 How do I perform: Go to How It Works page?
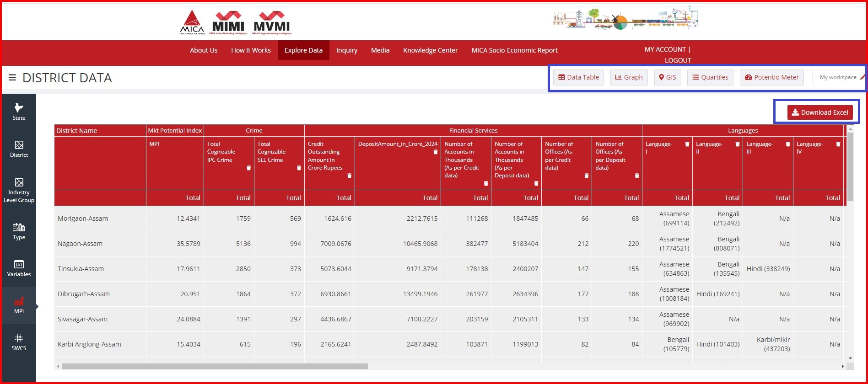click(251, 50)
